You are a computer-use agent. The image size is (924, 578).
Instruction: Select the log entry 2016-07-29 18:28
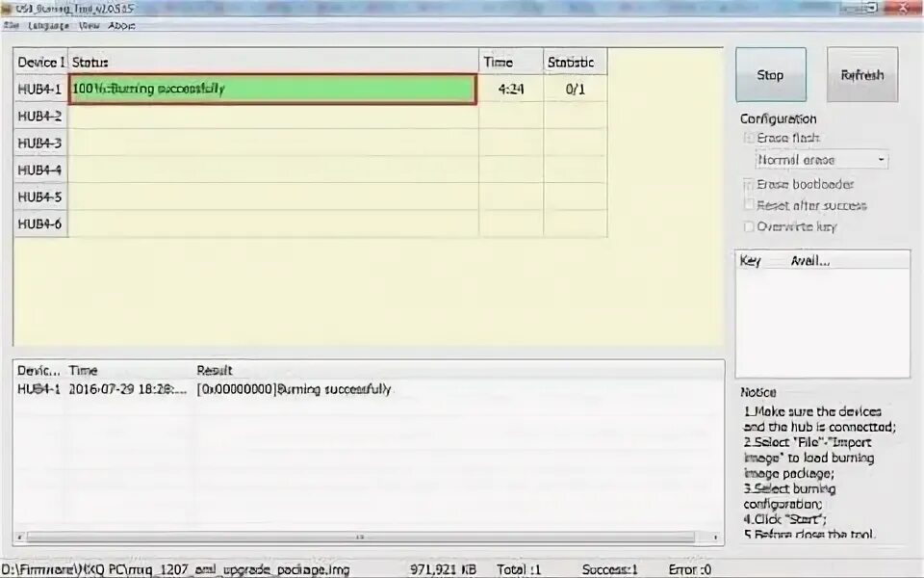pos(127,389)
